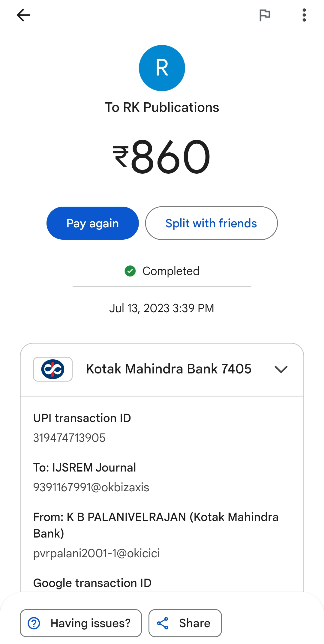Tap the back arrow icon

click(23, 15)
